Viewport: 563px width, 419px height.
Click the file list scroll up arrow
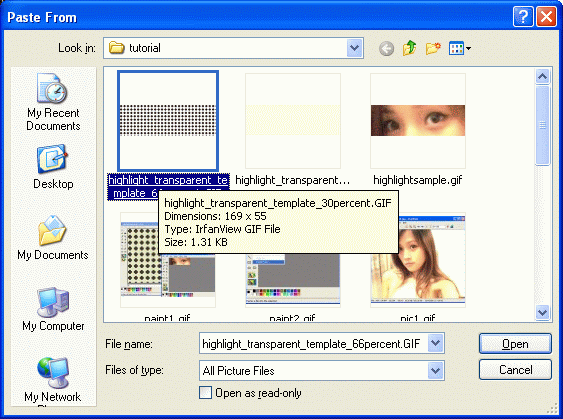pos(542,76)
